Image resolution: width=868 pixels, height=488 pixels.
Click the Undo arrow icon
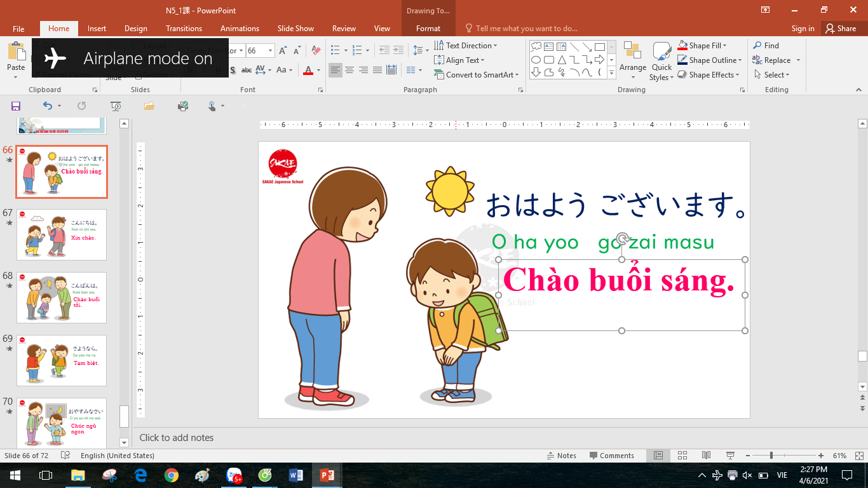click(x=48, y=106)
